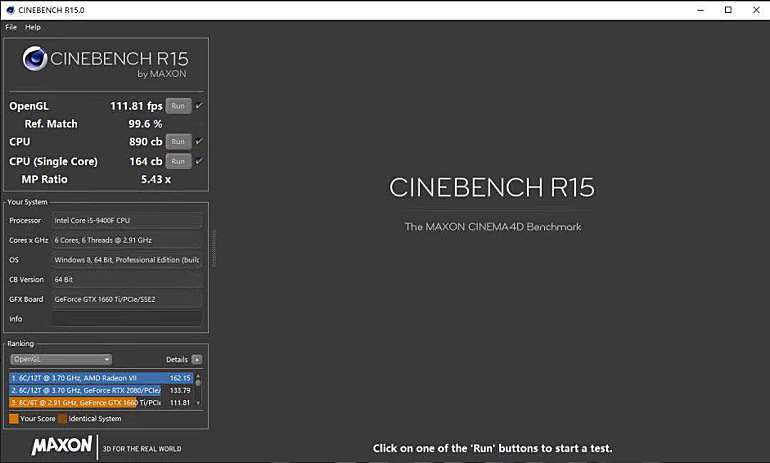Select the GeForce RTX 2080 ranking entry
770x463 pixels.
tap(100, 390)
